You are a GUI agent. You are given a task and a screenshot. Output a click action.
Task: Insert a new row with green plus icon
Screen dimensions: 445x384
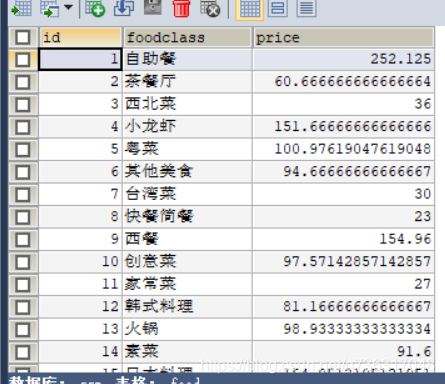coord(95,8)
